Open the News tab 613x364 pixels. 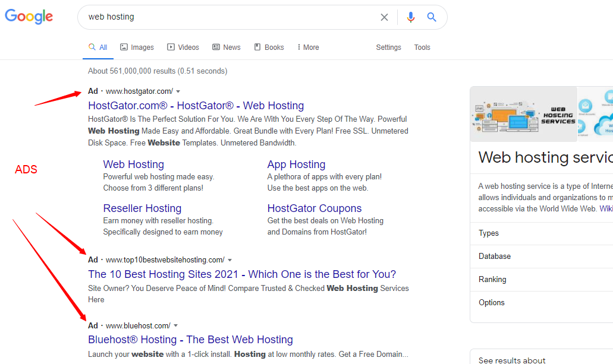tap(227, 48)
